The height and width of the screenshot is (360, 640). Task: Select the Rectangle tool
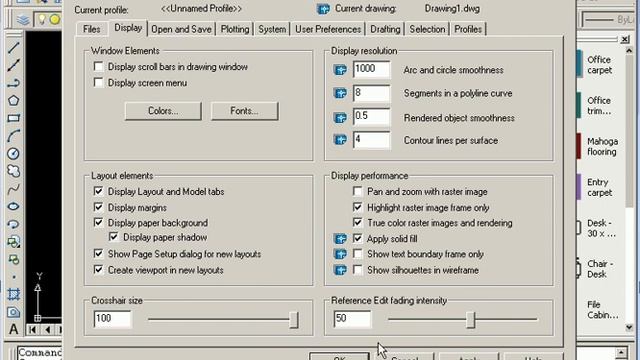click(13, 118)
